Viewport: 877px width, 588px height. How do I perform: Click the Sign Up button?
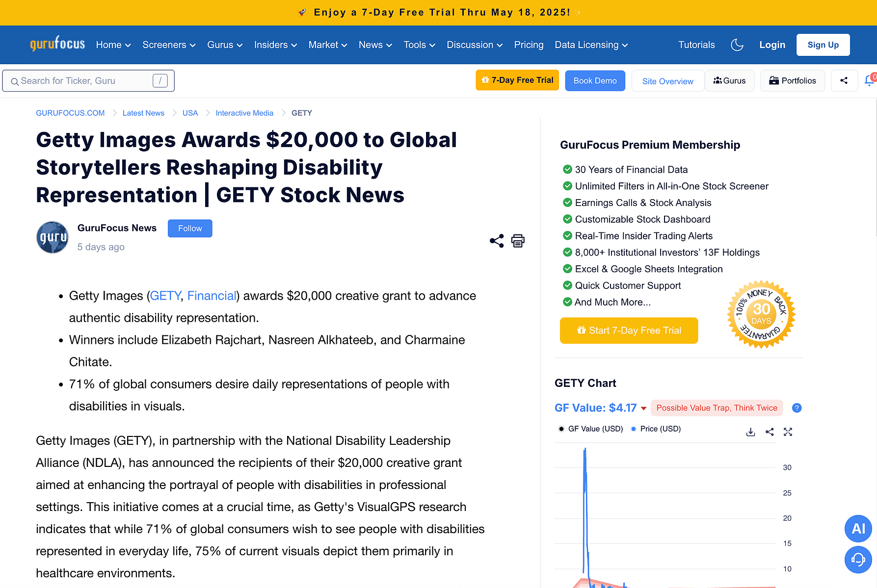[x=823, y=45]
